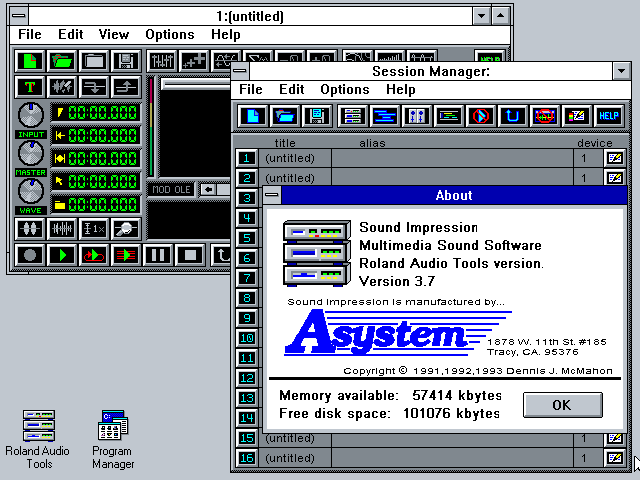Open Options menu in Session Manager
This screenshot has width=640, height=480.
(345, 89)
